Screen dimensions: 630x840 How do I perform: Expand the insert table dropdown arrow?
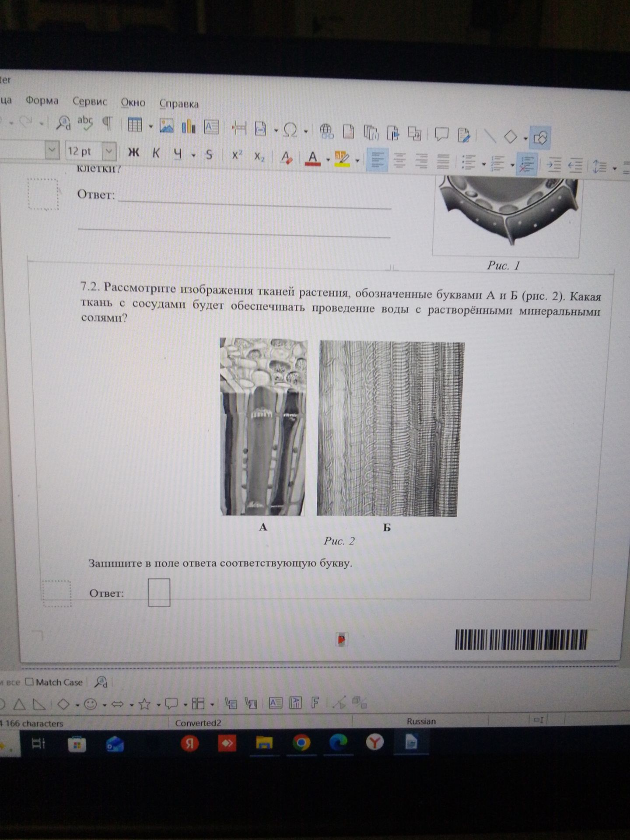[150, 126]
